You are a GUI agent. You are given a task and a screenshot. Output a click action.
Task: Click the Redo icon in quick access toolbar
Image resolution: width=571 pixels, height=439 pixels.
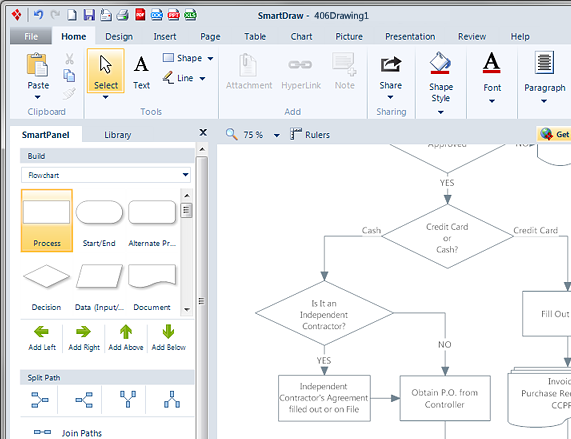click(55, 15)
